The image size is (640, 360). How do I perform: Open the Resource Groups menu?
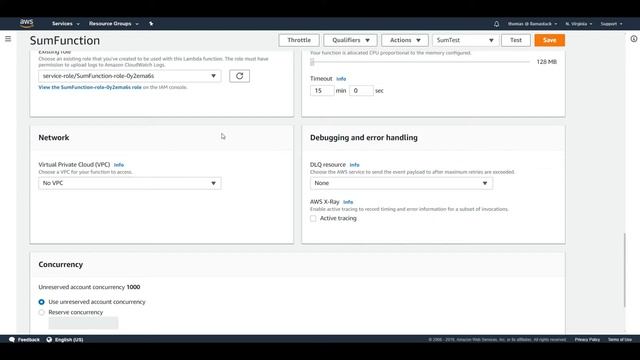coord(113,24)
